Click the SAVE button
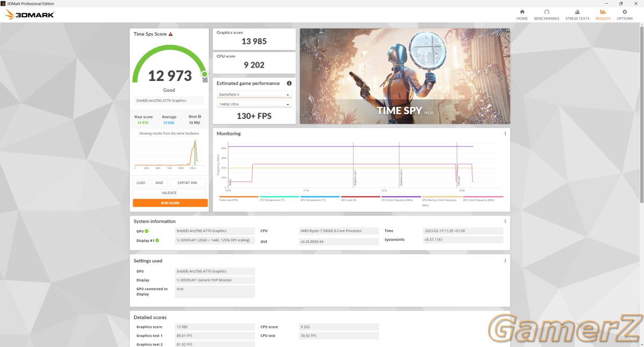The height and width of the screenshot is (347, 644). (x=159, y=183)
